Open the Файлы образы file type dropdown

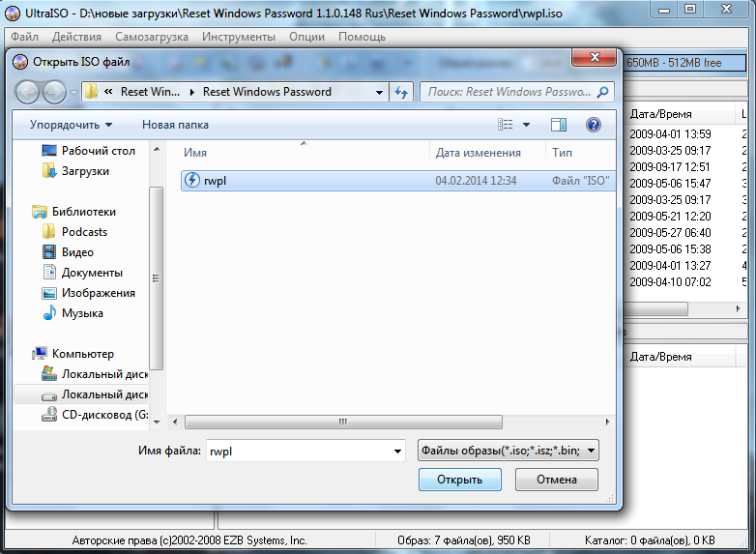point(509,451)
